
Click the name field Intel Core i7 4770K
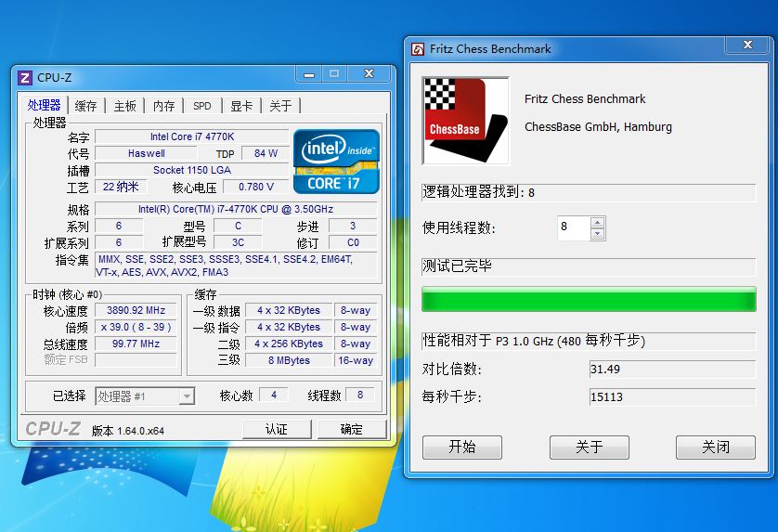coord(191,136)
